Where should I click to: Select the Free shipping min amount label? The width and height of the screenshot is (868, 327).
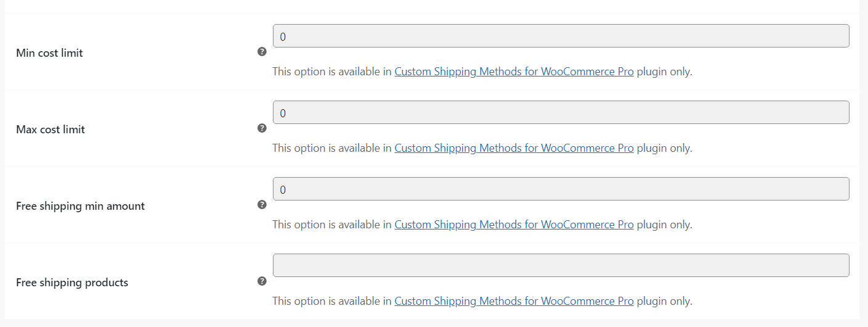[80, 206]
